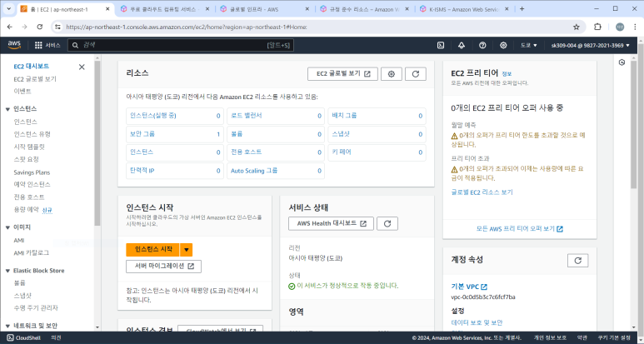
Task: Refresh the 계정 속성 panel
Action: (578, 260)
